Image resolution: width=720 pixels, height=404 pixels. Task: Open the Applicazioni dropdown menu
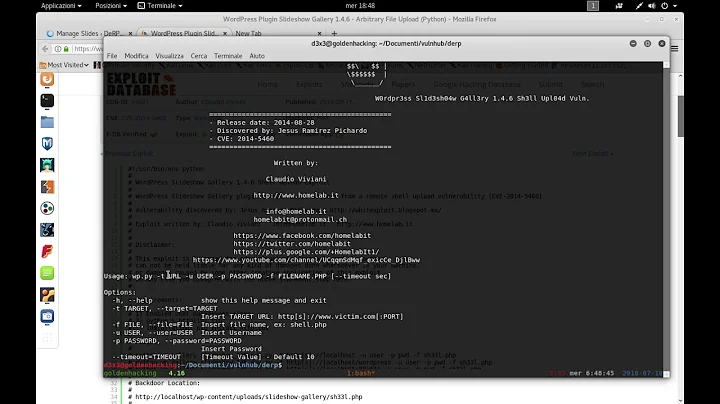point(61,6)
